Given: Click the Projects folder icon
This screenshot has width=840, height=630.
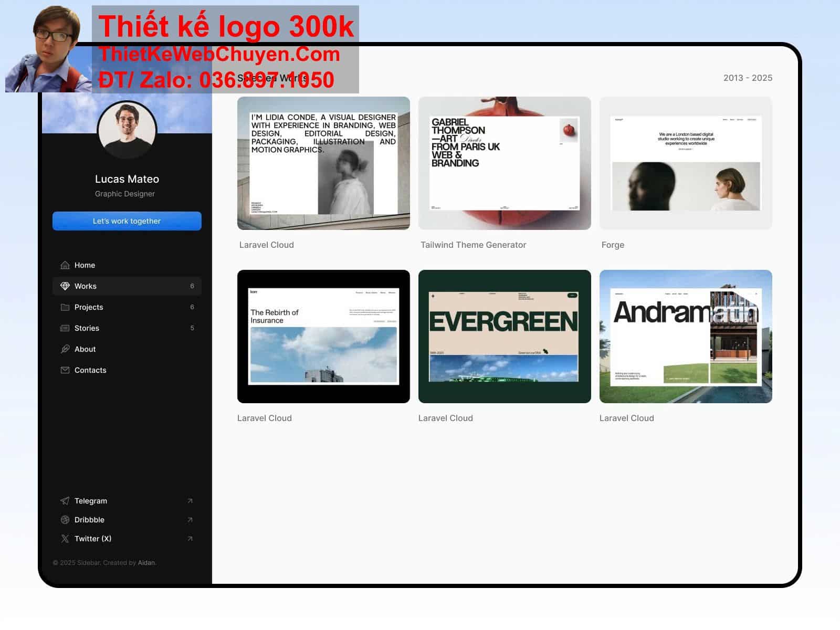Looking at the screenshot, I should click(65, 307).
